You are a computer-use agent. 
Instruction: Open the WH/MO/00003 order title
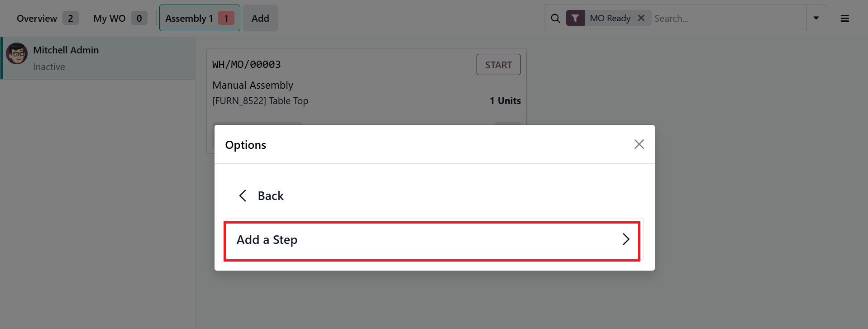coord(247,65)
